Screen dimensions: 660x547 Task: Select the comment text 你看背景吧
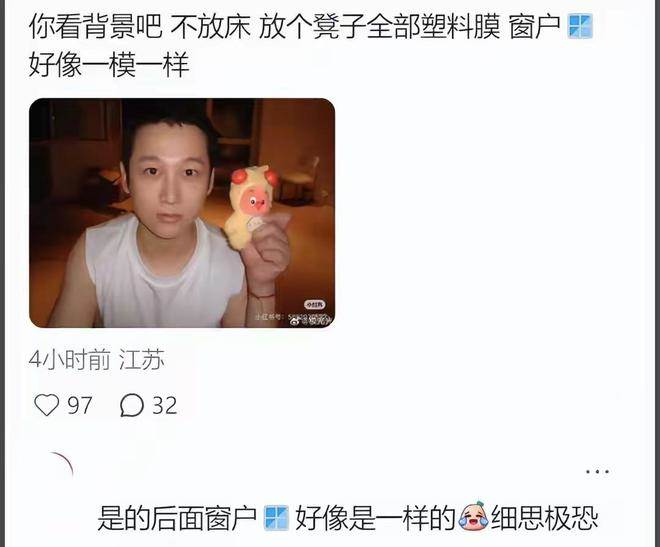coord(96,27)
